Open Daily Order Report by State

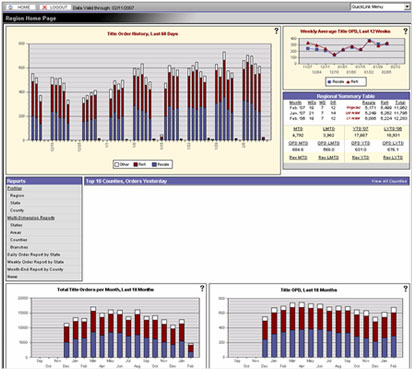tap(34, 254)
